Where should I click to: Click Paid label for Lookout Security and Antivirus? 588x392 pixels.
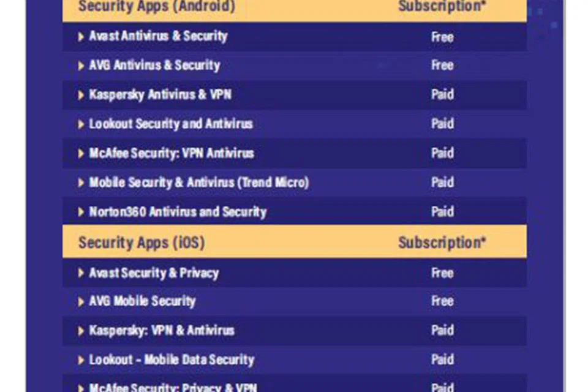(x=442, y=124)
